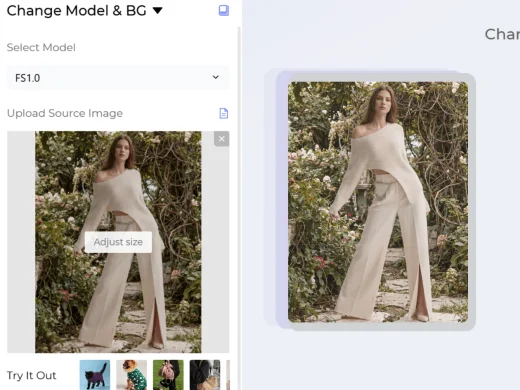
Task: Expand the FS1.0 model selector
Action: coord(118,78)
